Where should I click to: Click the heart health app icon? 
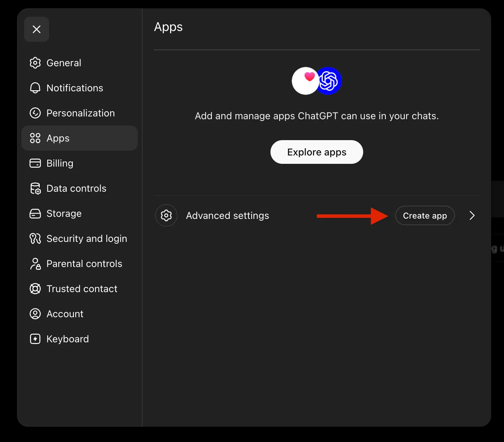(305, 81)
